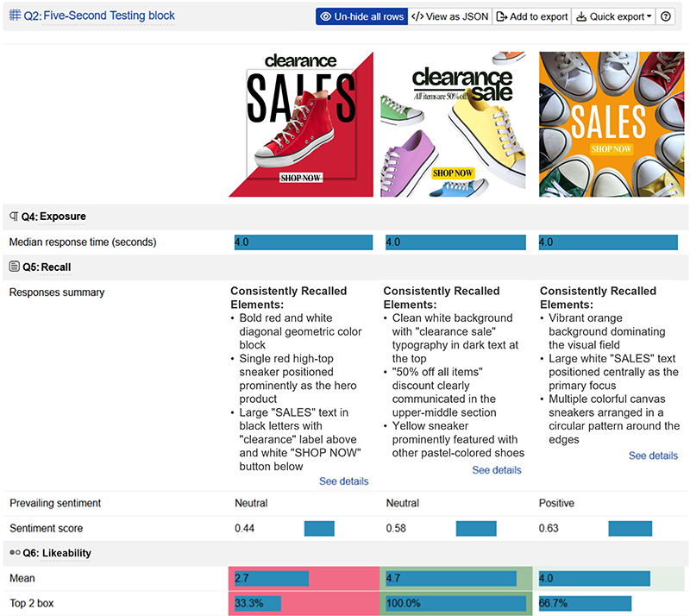690x616 pixels.
Task: Click the grid icon beside Q2 title
Action: click(15, 16)
